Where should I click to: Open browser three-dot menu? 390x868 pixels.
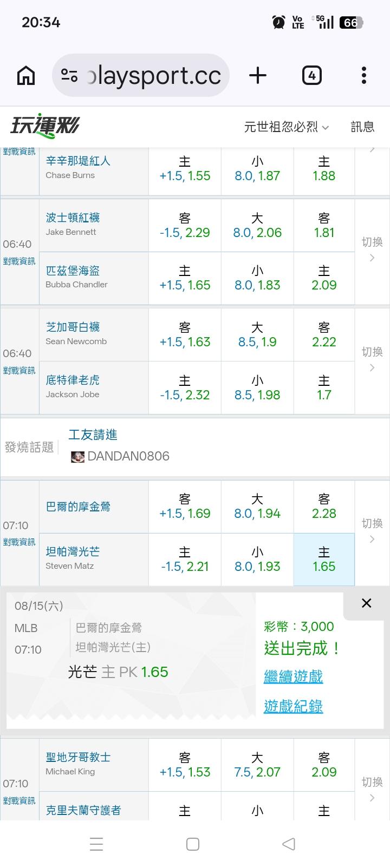click(x=364, y=75)
